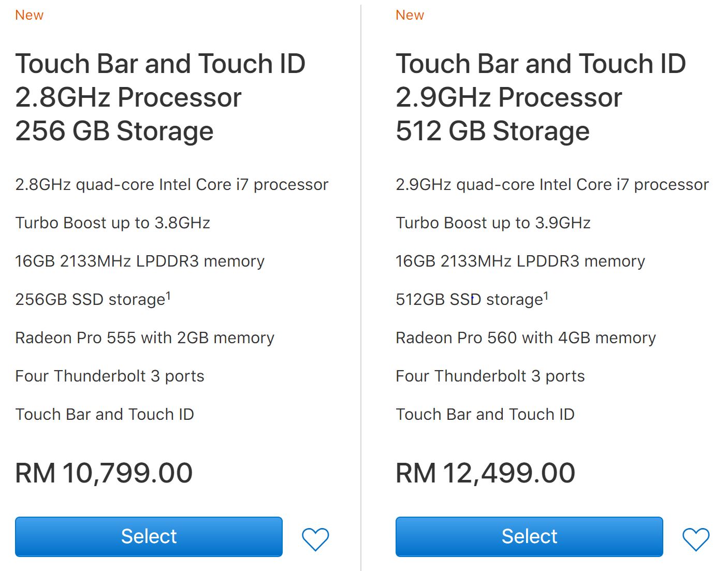Click Radeon Pro 560 with 4GB memory text
Screen dimensions: 728x571
click(x=526, y=338)
